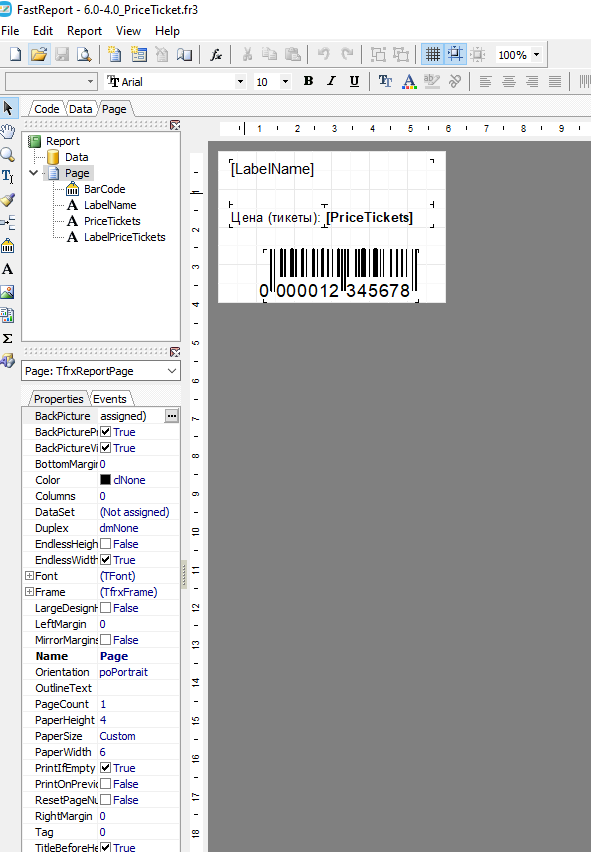Open Edit menu
The width and height of the screenshot is (591, 852).
pos(43,31)
